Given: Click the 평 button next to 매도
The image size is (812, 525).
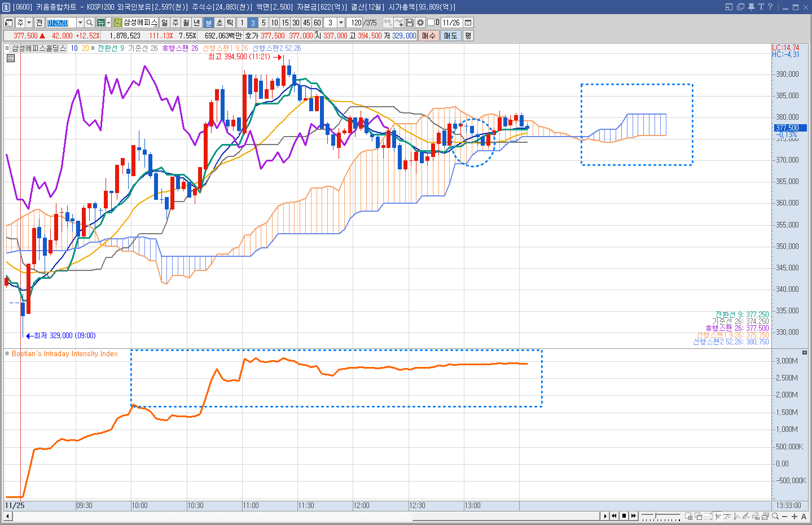Looking at the screenshot, I should 468,36.
